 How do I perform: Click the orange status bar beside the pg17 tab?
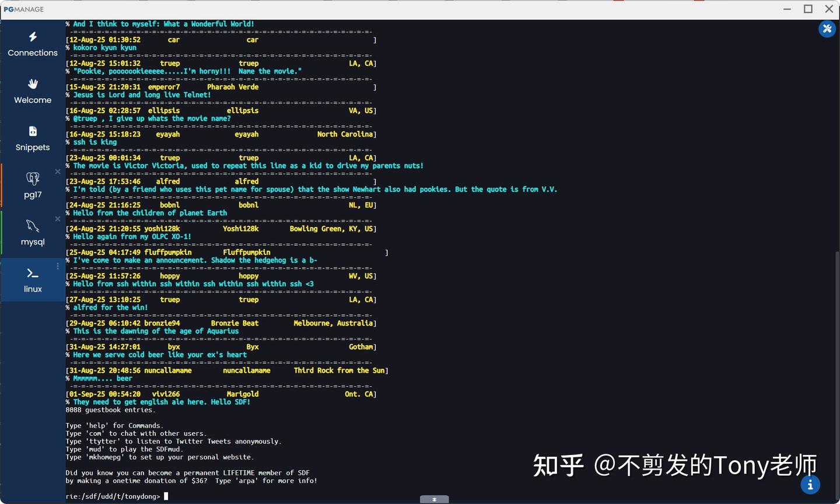(2, 185)
